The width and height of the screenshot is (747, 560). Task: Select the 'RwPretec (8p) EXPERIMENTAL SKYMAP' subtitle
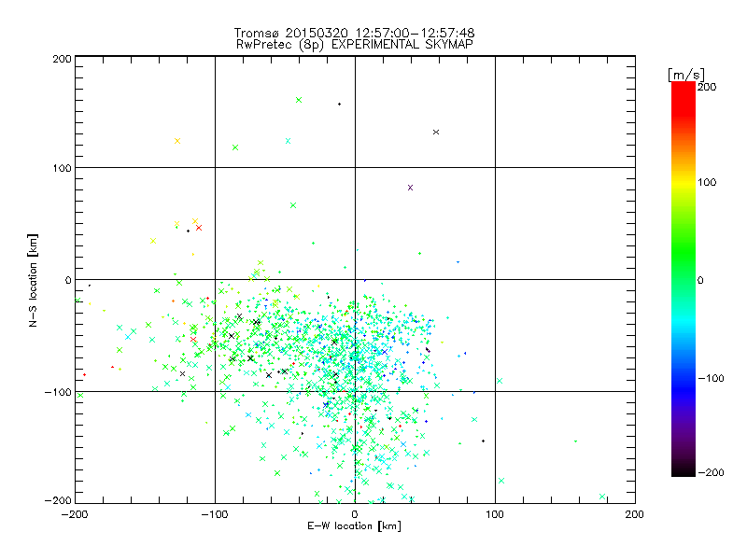(355, 44)
